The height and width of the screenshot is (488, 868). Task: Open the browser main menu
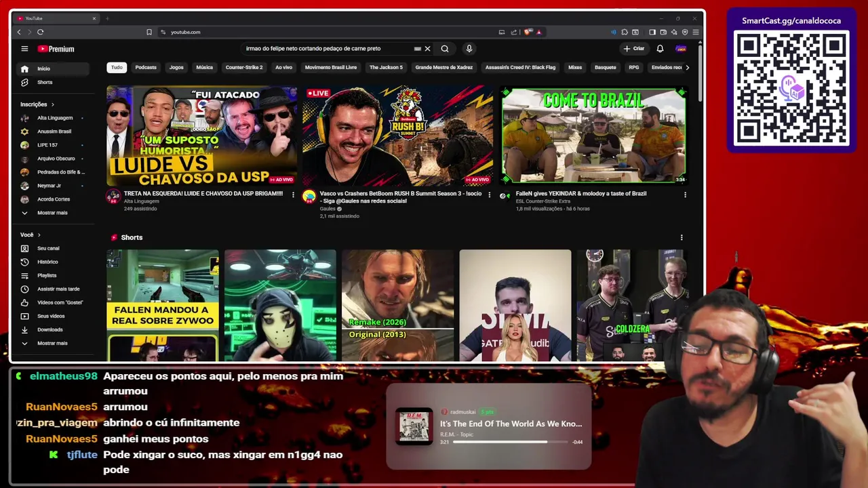pos(696,32)
